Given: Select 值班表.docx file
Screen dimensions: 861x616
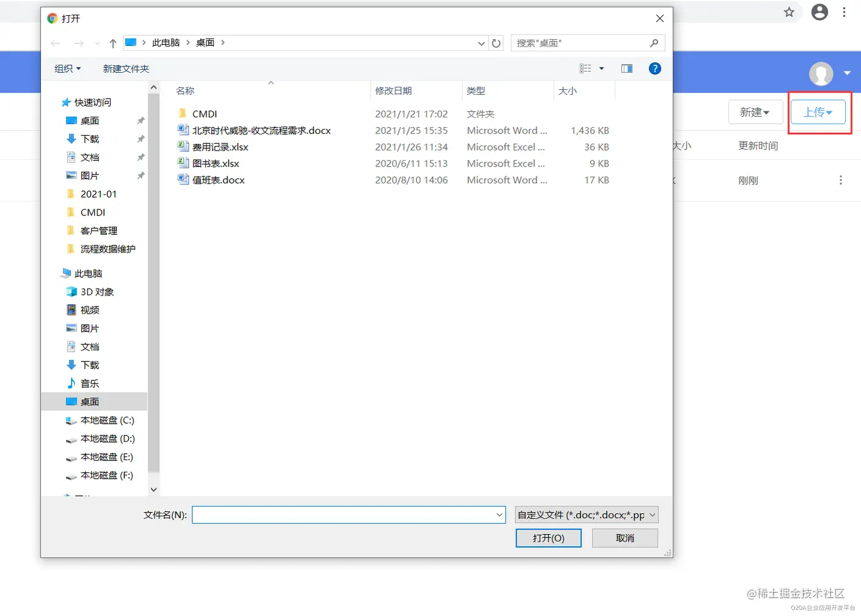Looking at the screenshot, I should 218,180.
